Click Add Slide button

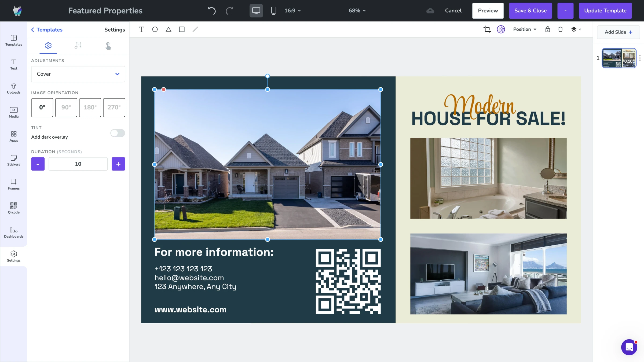(619, 32)
